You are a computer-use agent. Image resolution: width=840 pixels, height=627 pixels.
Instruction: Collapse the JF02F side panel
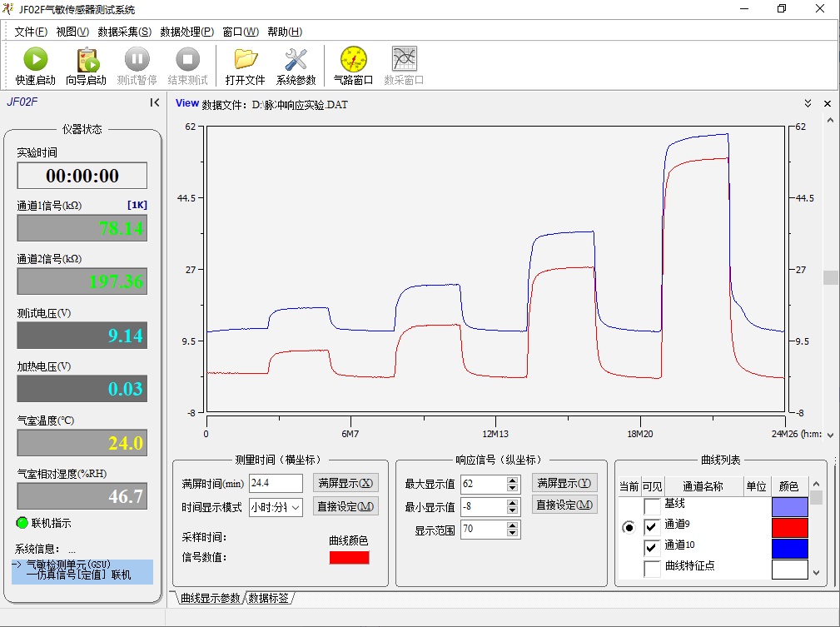pyautogui.click(x=155, y=102)
